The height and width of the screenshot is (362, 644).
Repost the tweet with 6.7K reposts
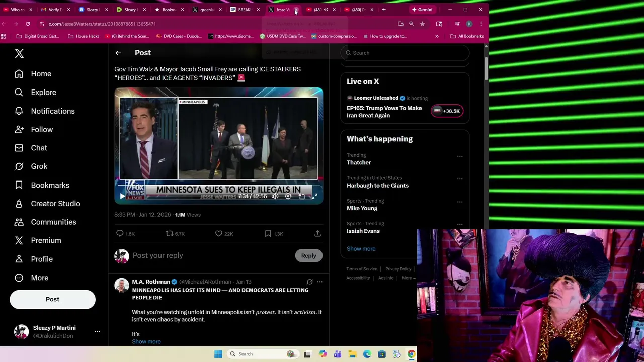click(175, 233)
